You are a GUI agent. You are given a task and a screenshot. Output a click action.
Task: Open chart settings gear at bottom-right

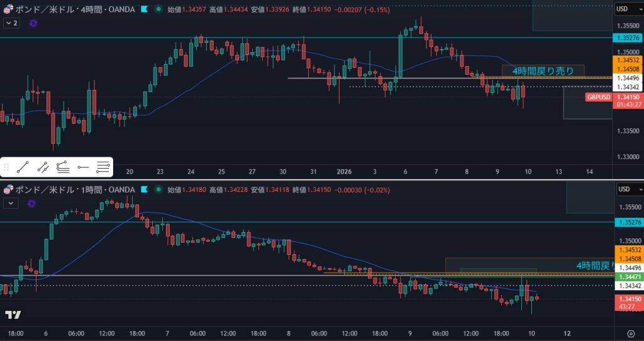pyautogui.click(x=631, y=333)
